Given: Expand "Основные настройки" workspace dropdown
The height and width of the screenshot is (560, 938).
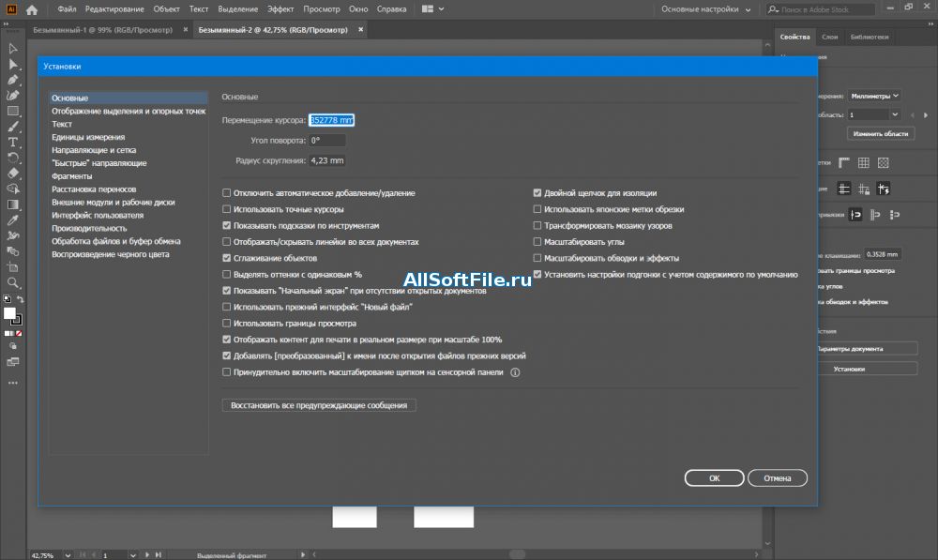Looking at the screenshot, I should coord(704,9).
